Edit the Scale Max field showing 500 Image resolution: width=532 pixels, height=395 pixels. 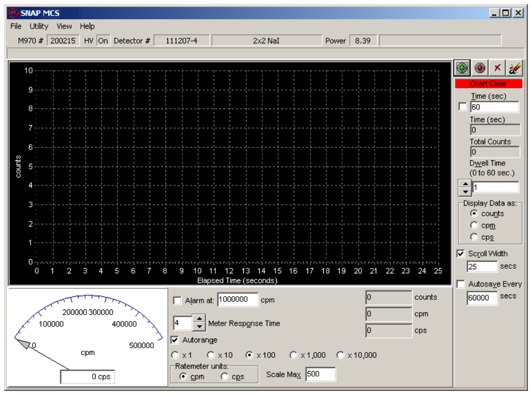click(320, 374)
